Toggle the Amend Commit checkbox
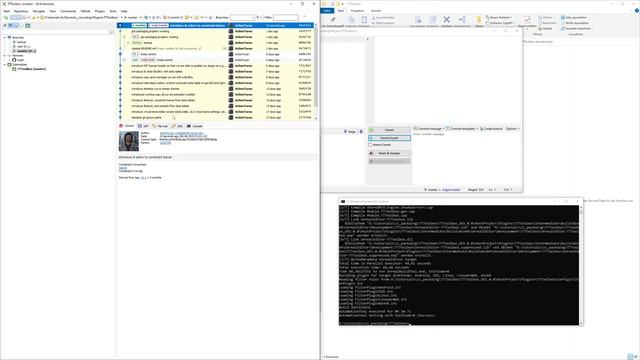 pos(370,145)
